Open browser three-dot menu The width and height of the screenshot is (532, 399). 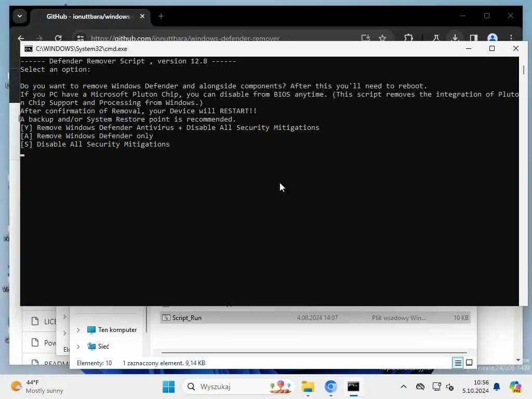click(x=511, y=37)
